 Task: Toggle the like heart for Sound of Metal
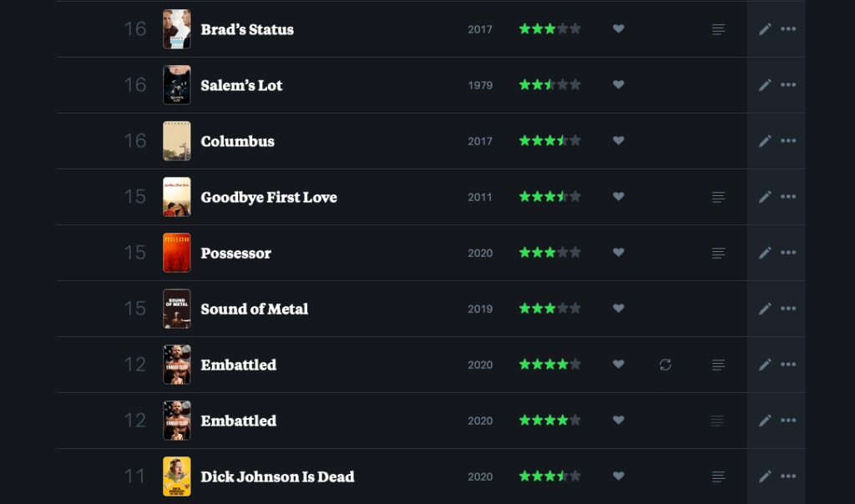[619, 309]
